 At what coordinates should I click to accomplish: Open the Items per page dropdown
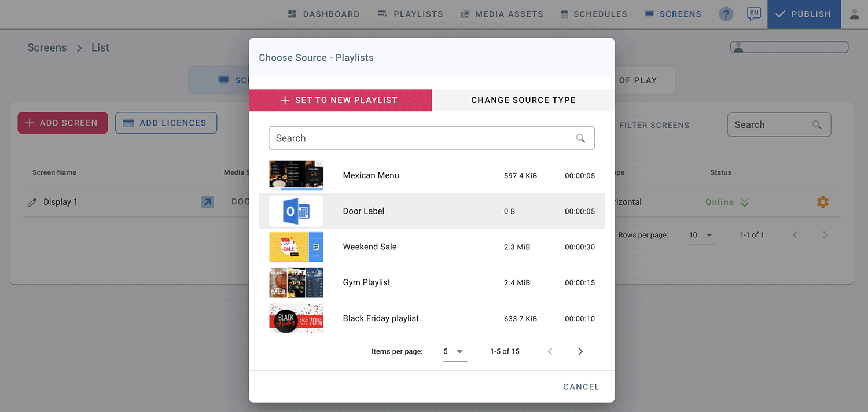pyautogui.click(x=455, y=351)
